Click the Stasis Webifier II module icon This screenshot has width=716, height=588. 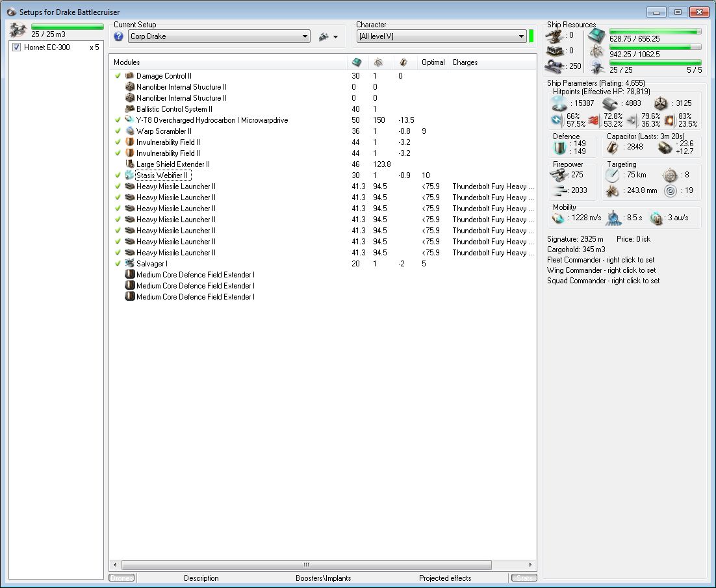pos(129,175)
